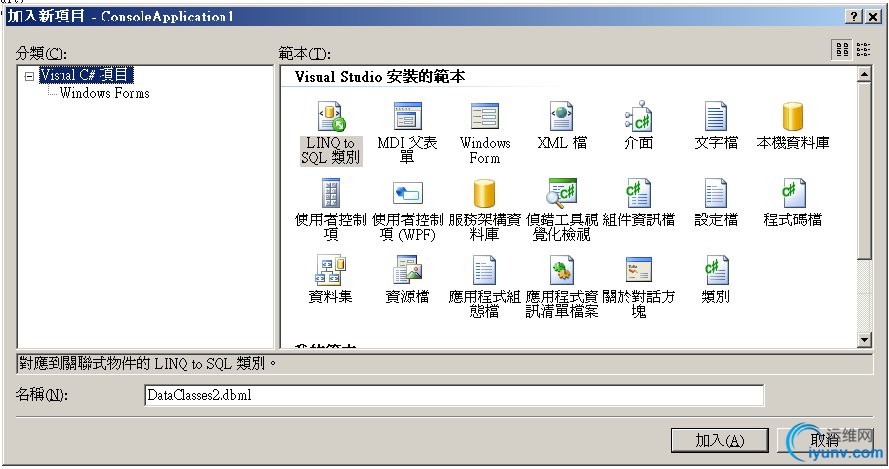Select the 資源檔 template icon
Screen dimensions: 889x469
(408, 270)
